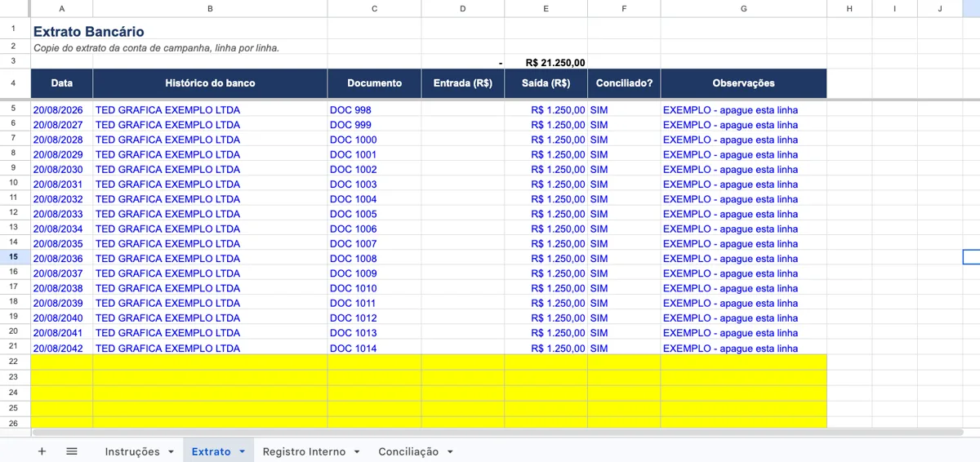Image resolution: width=980 pixels, height=462 pixels.
Task: Select the 'DOC 1010' cell
Action: (374, 288)
